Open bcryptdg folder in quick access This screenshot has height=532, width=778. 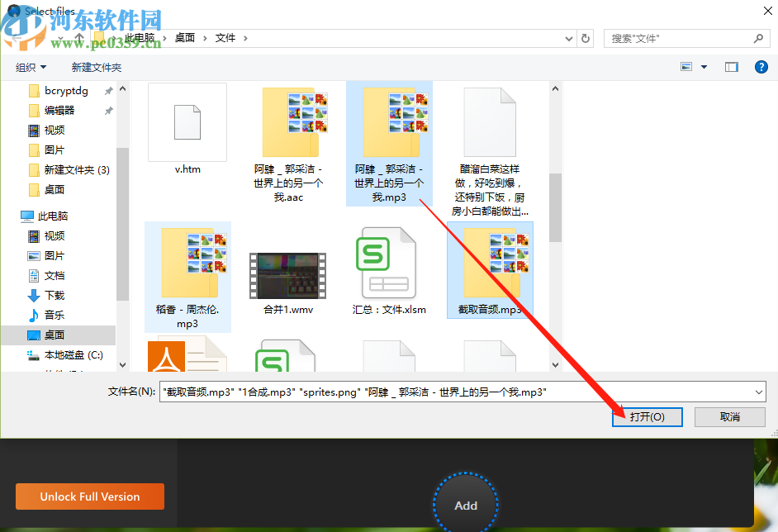coord(67,91)
